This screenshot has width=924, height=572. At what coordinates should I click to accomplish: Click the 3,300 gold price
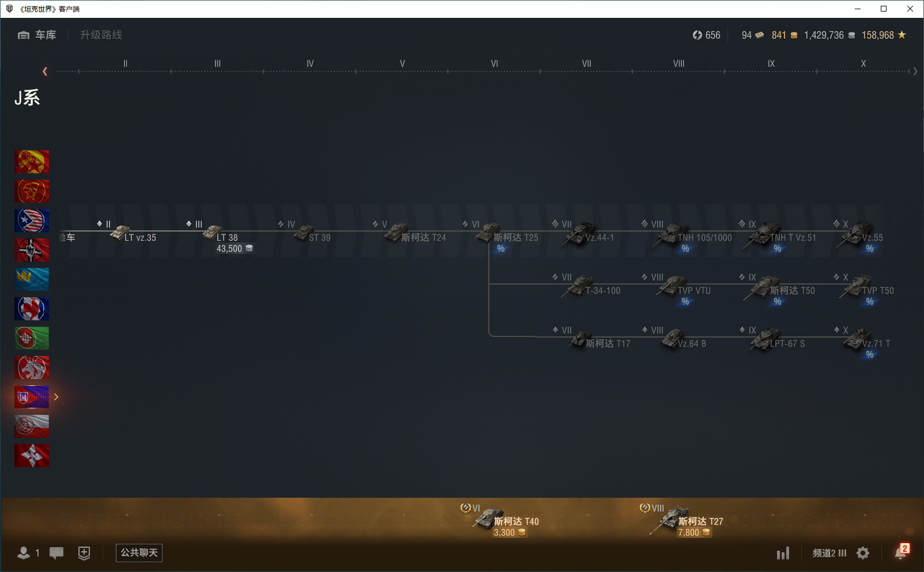[x=510, y=533]
